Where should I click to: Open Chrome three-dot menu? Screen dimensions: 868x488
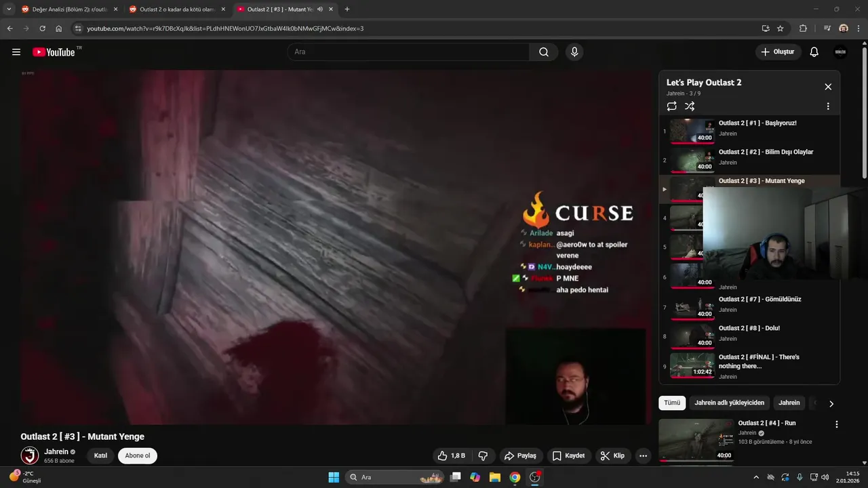point(859,28)
